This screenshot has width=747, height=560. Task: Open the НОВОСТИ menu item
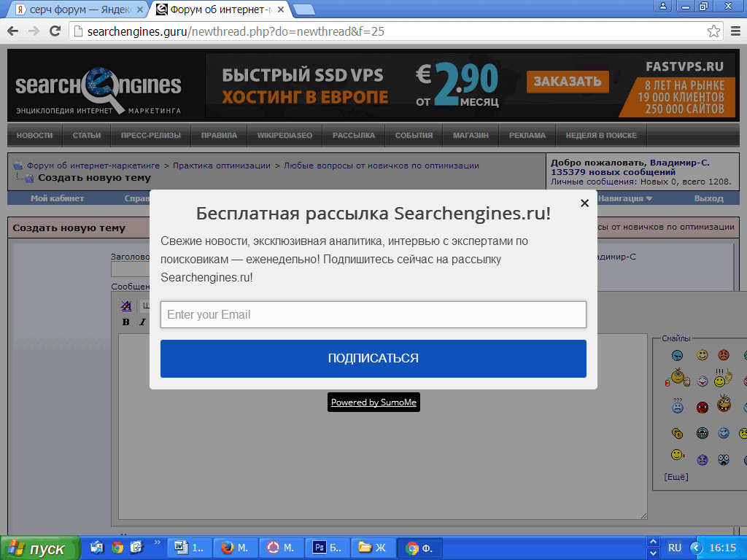[35, 135]
